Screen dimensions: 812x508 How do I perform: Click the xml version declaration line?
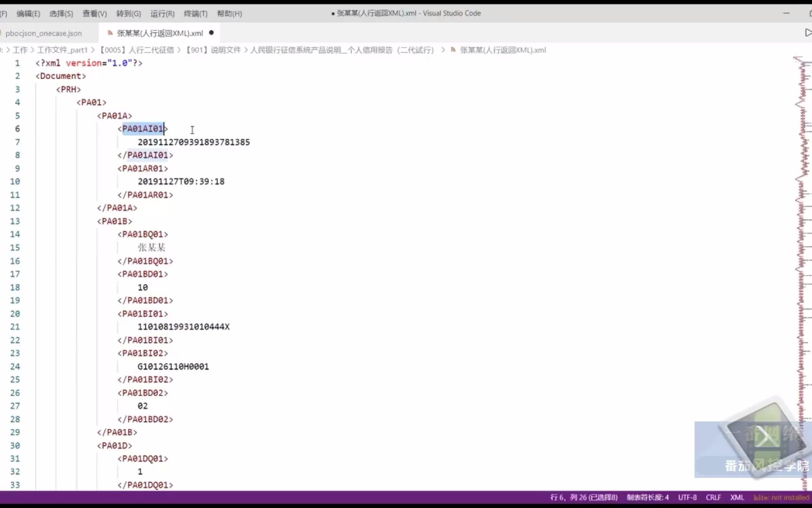(89, 63)
